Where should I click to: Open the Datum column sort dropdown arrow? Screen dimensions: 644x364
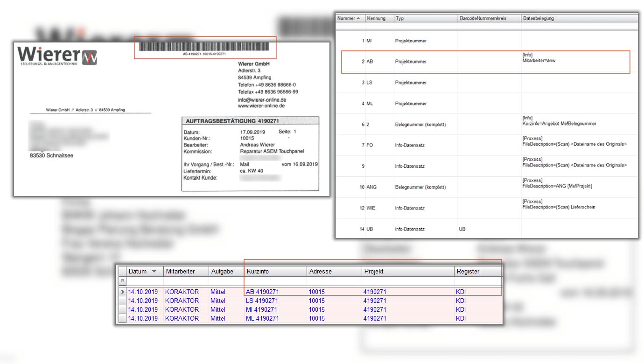coord(154,271)
